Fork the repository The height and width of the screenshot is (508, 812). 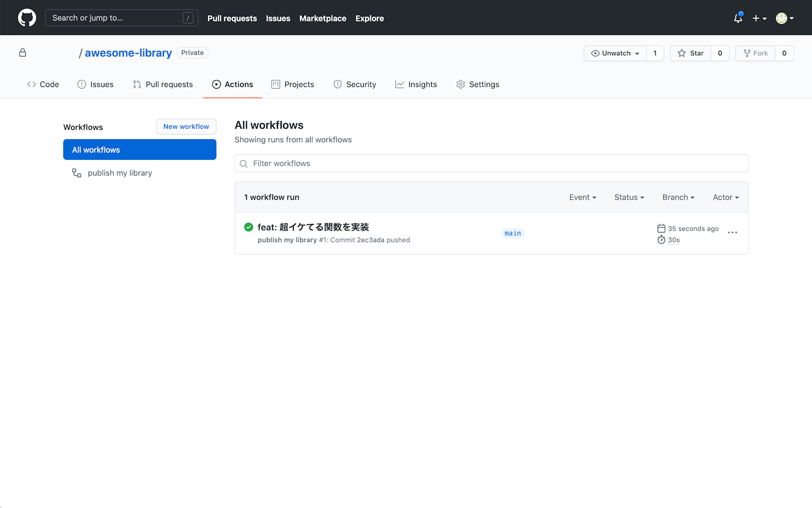coord(755,53)
